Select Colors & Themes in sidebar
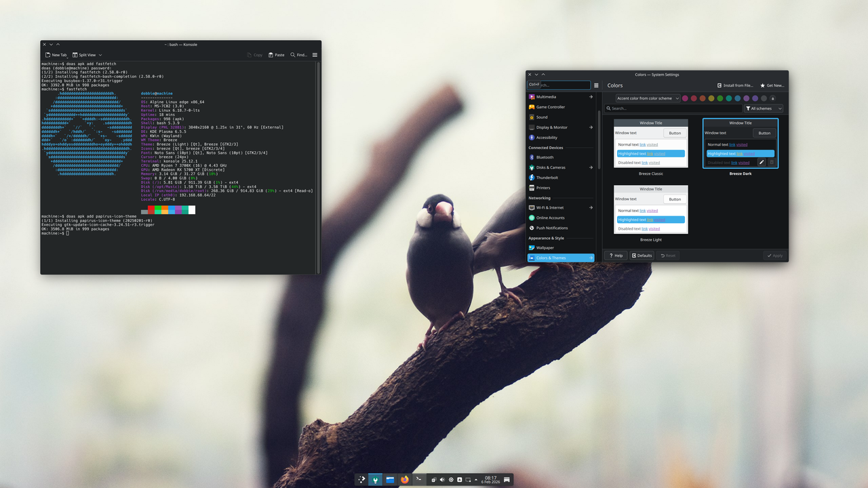868x488 pixels. click(561, 258)
